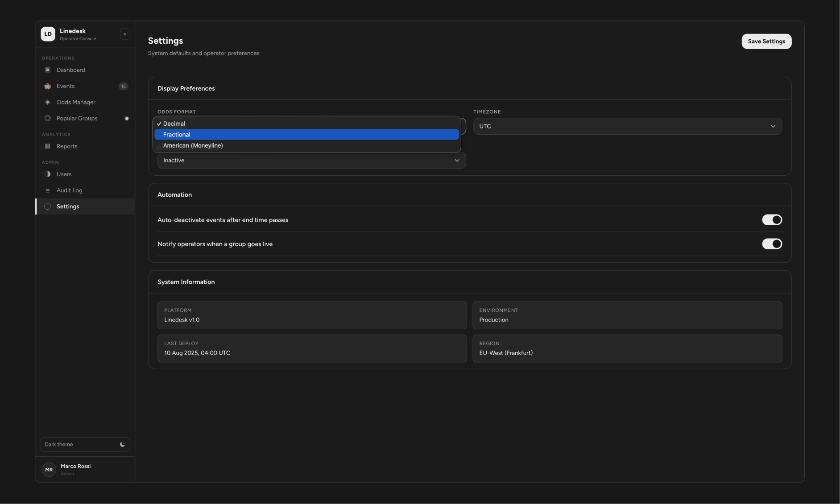Collapse the sidebar with the chevron button
The height and width of the screenshot is (504, 840).
(x=125, y=34)
